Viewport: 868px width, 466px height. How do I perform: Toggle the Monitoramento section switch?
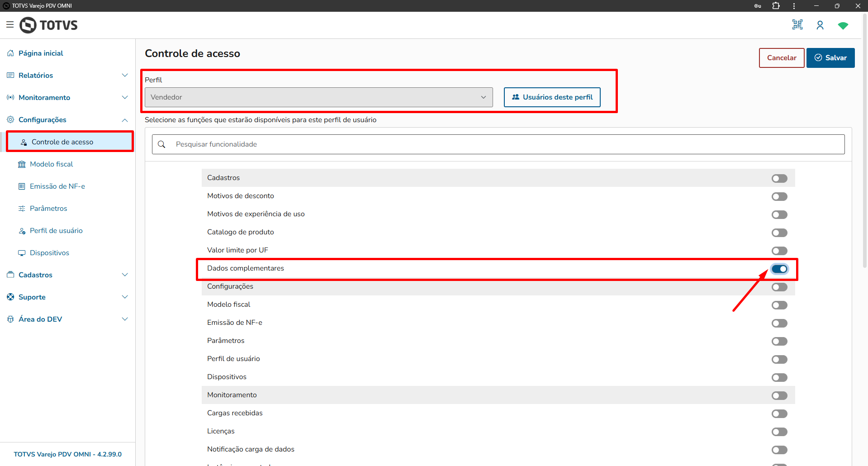779,395
